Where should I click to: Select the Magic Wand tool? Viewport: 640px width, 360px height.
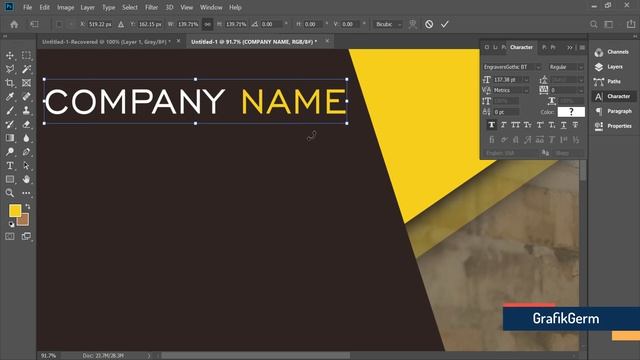(26, 69)
